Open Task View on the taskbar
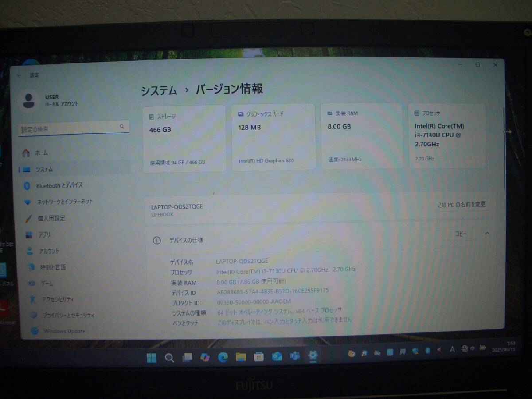Viewport: 532px width, 399px height. (187, 357)
